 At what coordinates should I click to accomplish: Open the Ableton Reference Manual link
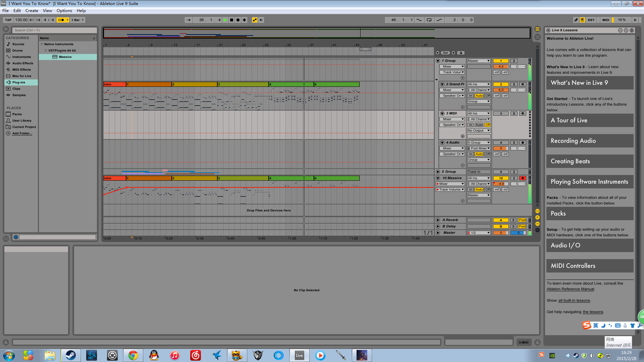570,289
